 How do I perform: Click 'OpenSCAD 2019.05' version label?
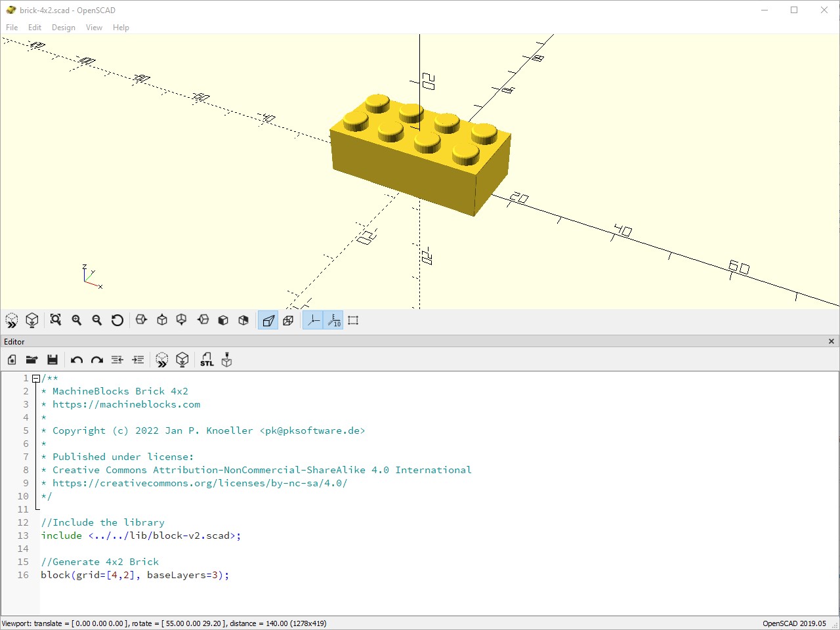click(794, 623)
